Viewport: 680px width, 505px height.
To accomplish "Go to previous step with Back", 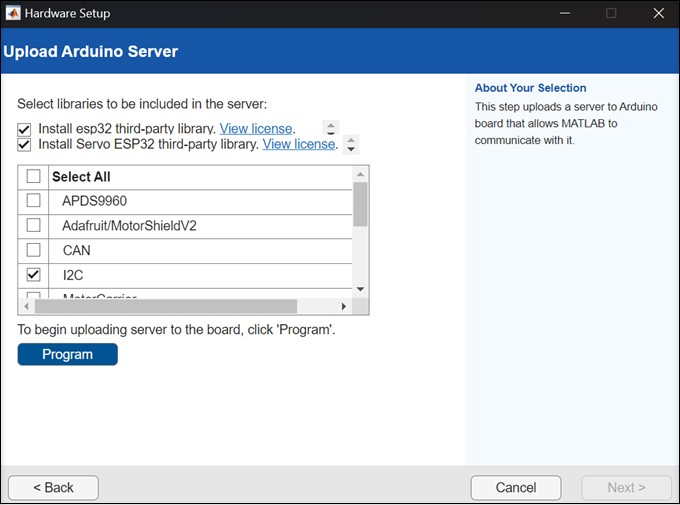I will click(x=53, y=487).
